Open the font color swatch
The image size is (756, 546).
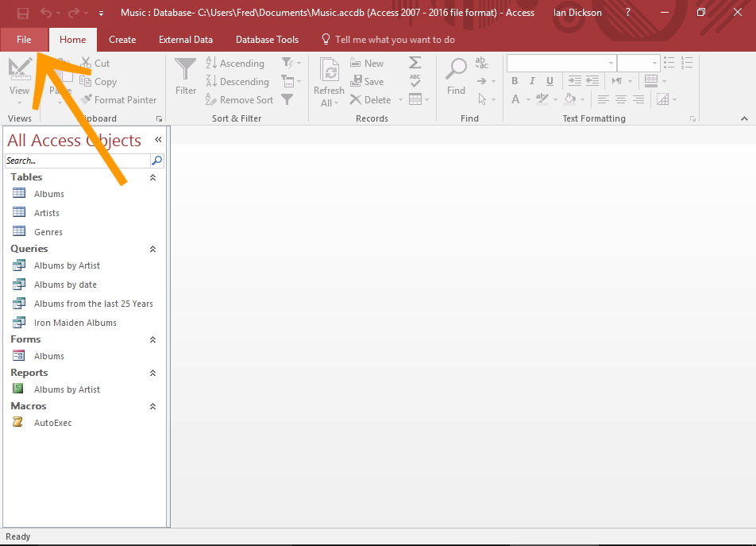click(x=515, y=99)
